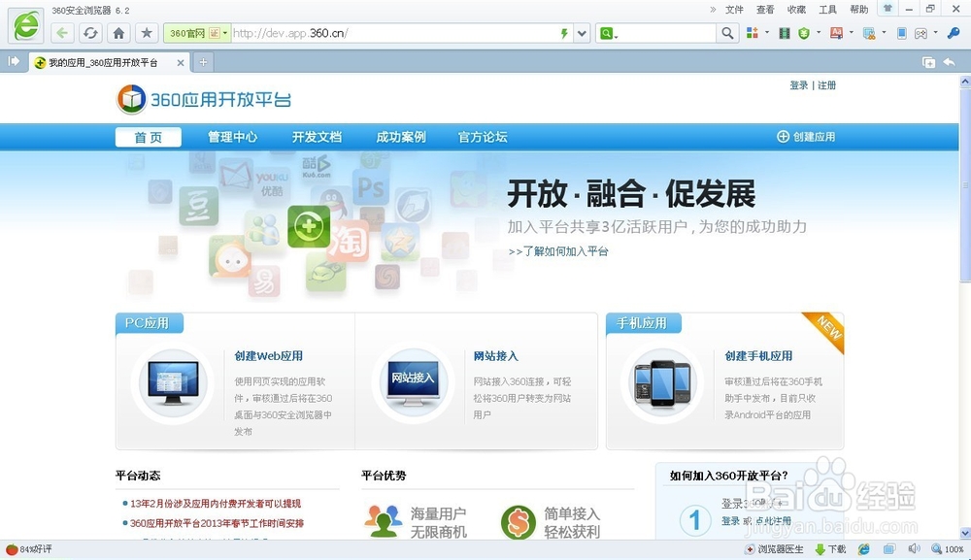Click the blue mobile phone toolbar icon
The height and width of the screenshot is (560, 971).
[x=902, y=33]
